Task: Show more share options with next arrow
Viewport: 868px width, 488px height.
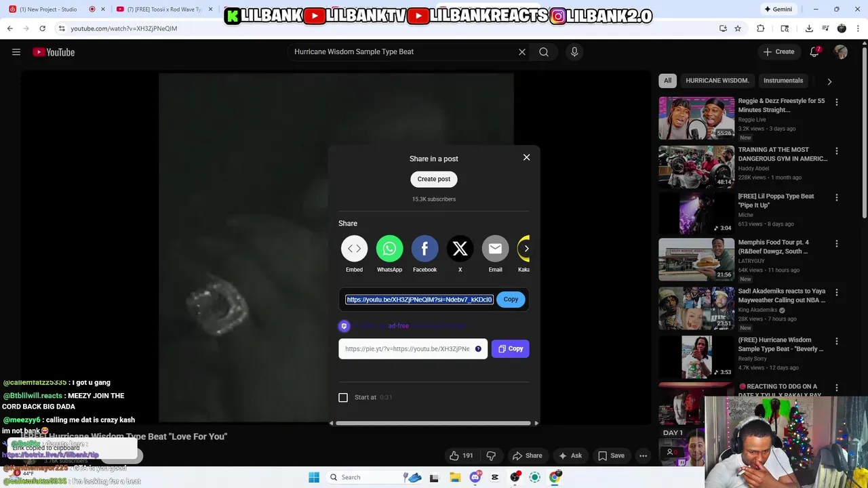Action: click(526, 249)
